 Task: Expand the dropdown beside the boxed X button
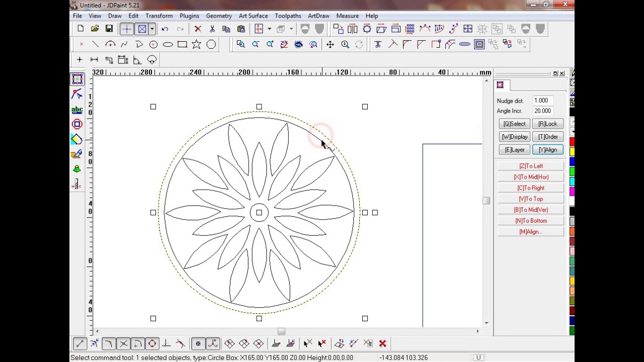click(151, 29)
